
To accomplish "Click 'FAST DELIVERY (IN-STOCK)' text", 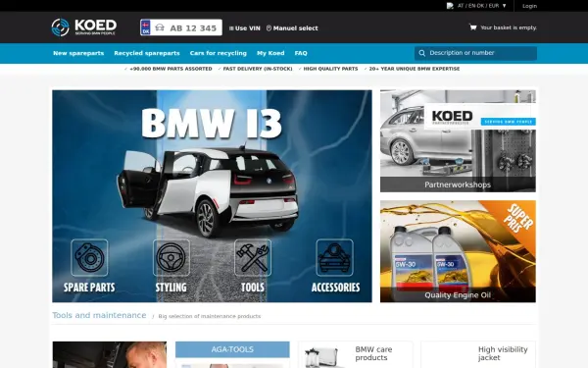I will pyautogui.click(x=258, y=69).
